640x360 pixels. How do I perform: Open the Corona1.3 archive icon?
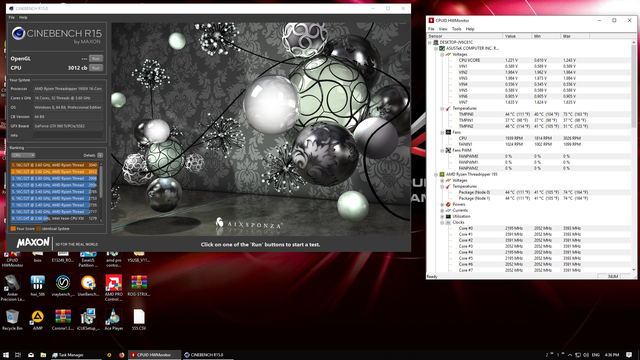63,320
